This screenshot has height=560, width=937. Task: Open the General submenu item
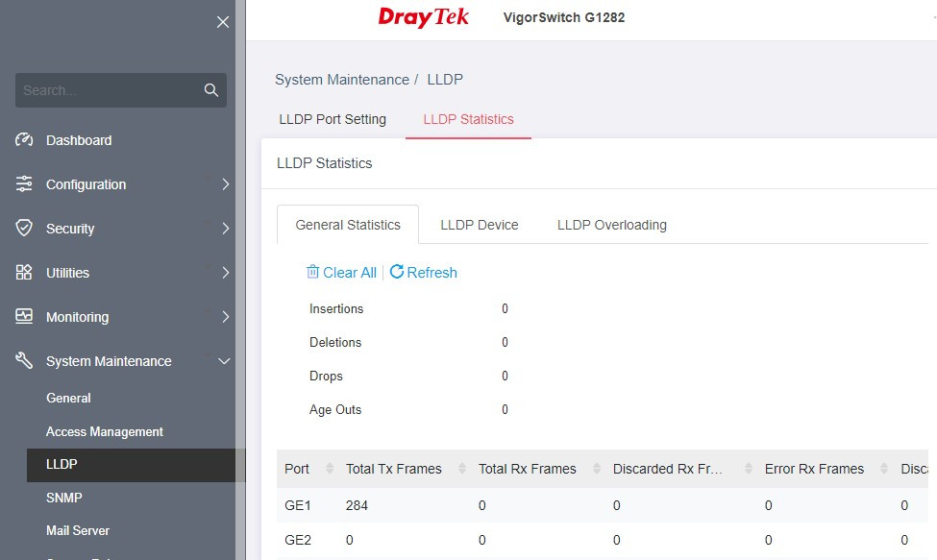pyautogui.click(x=68, y=399)
